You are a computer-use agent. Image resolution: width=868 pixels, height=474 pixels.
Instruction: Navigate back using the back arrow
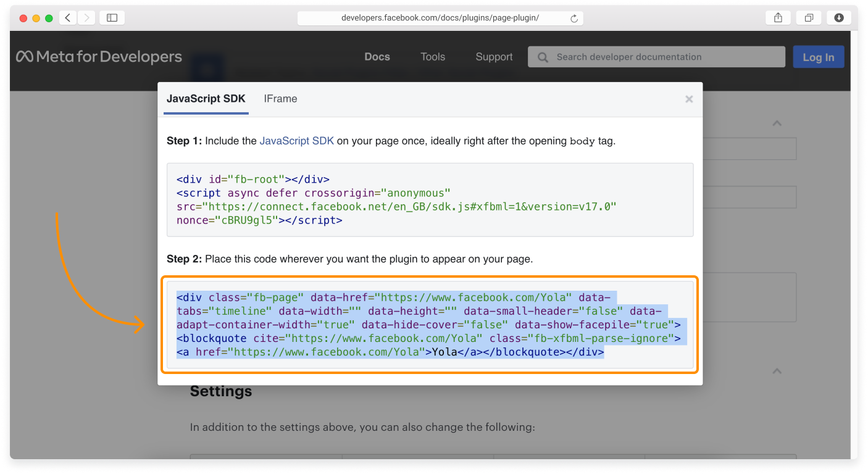pos(67,17)
